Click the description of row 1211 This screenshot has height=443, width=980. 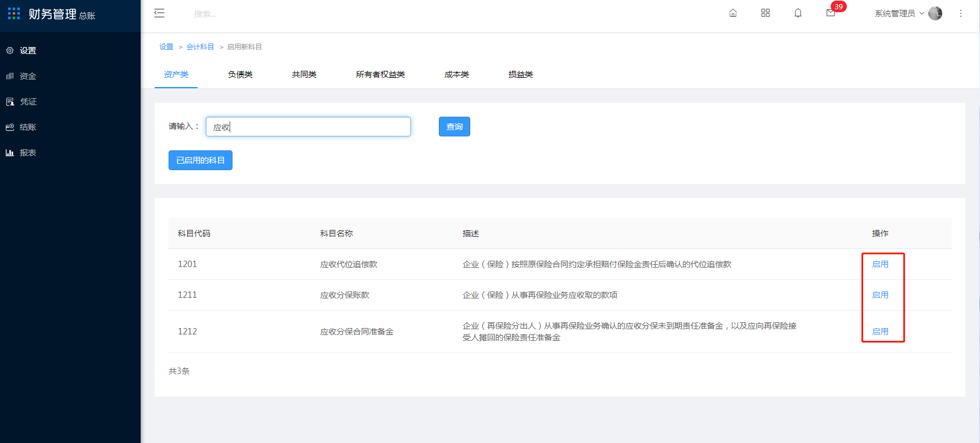[540, 295]
